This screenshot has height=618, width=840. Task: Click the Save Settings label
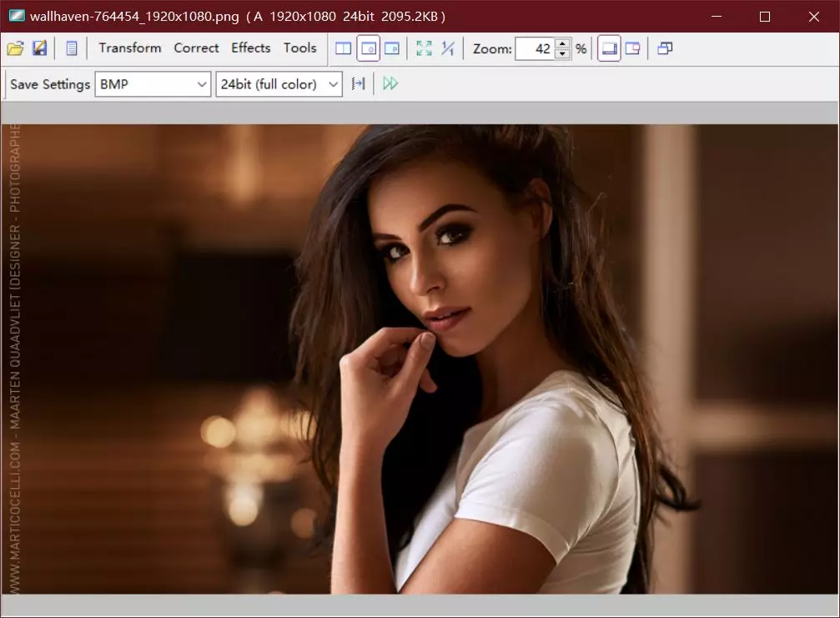click(x=50, y=84)
